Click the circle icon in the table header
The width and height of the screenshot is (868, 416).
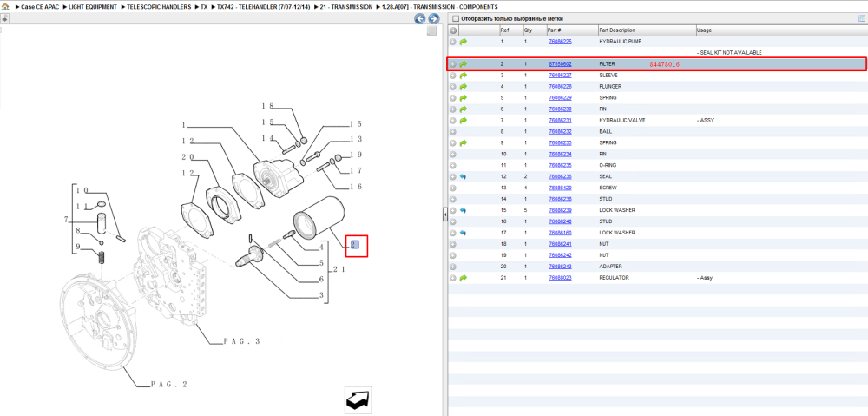(x=453, y=30)
